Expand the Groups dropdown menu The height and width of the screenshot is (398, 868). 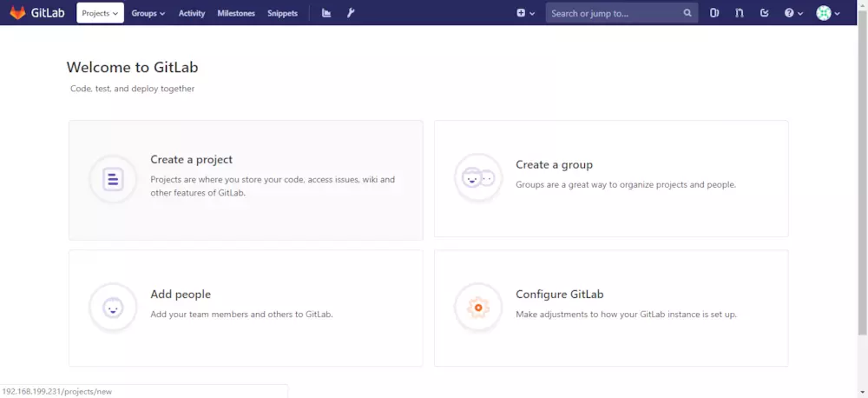pos(148,13)
